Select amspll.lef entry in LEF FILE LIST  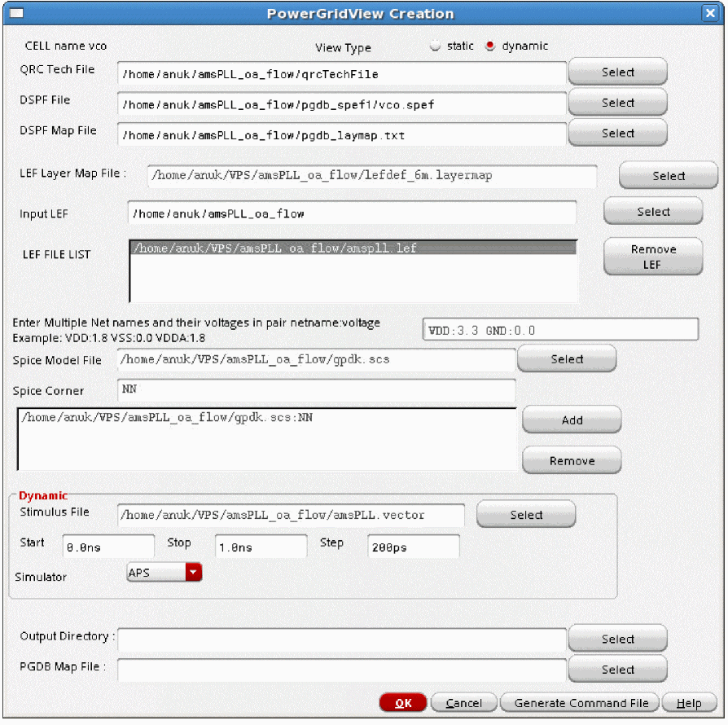[353, 248]
